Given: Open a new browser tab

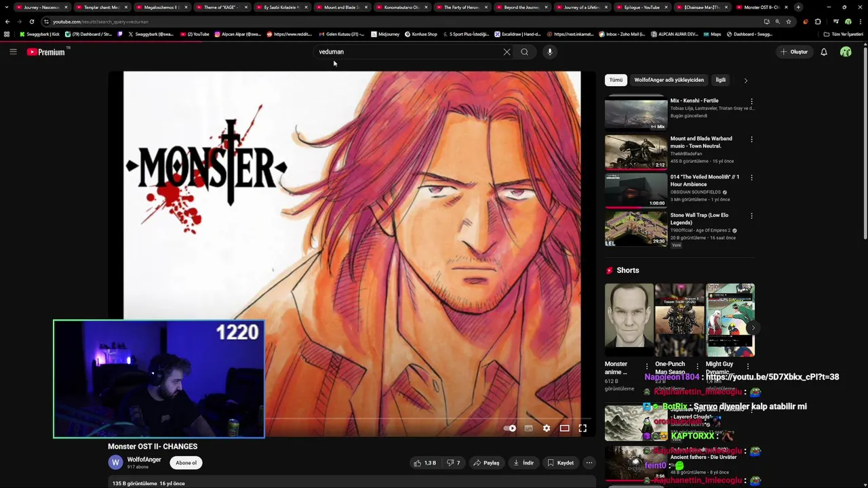Looking at the screenshot, I should pyautogui.click(x=798, y=7).
